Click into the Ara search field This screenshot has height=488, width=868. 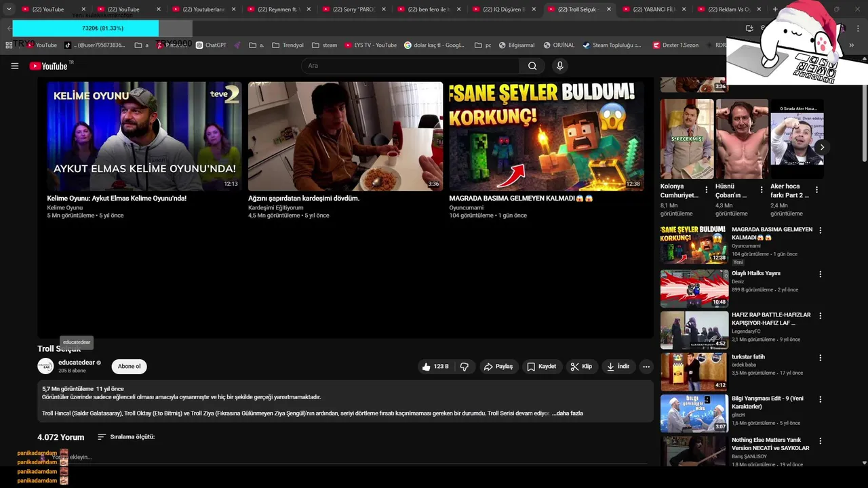point(410,66)
